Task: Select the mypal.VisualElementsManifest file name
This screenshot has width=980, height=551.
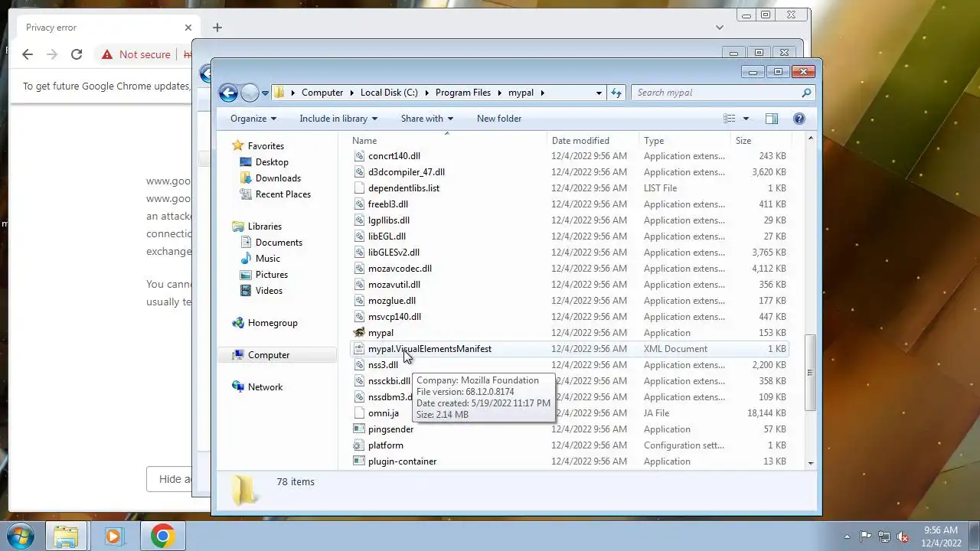Action: (x=430, y=349)
